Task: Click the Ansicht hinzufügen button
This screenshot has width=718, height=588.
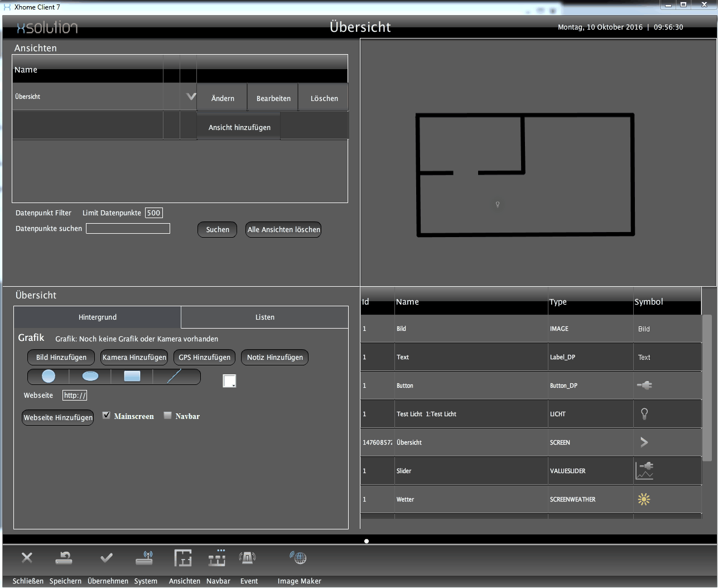Action: click(x=238, y=127)
